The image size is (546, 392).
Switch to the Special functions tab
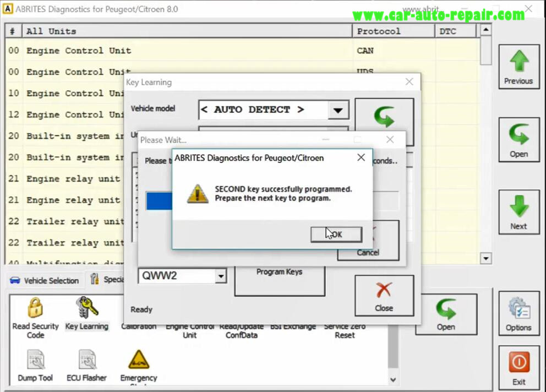[107, 280]
